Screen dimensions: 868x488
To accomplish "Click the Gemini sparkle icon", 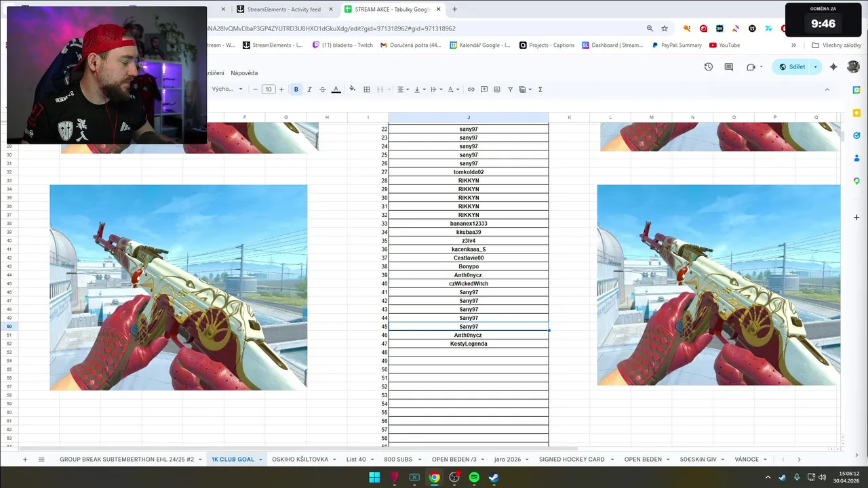I will [x=833, y=67].
